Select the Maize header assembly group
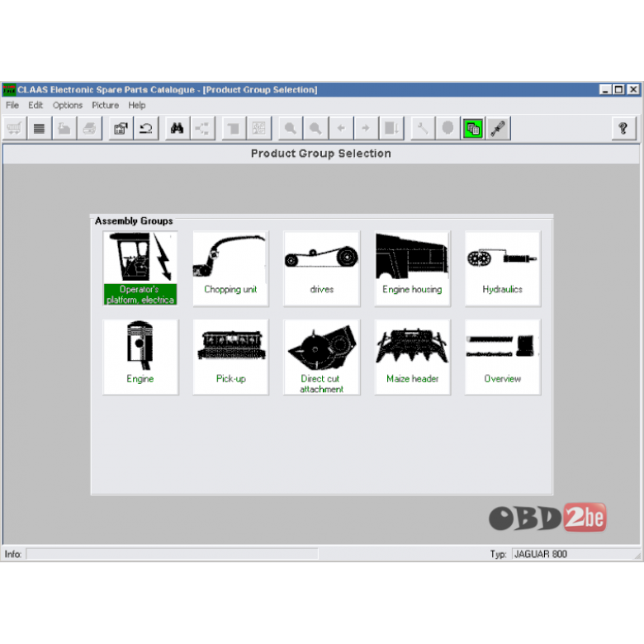 pos(412,358)
